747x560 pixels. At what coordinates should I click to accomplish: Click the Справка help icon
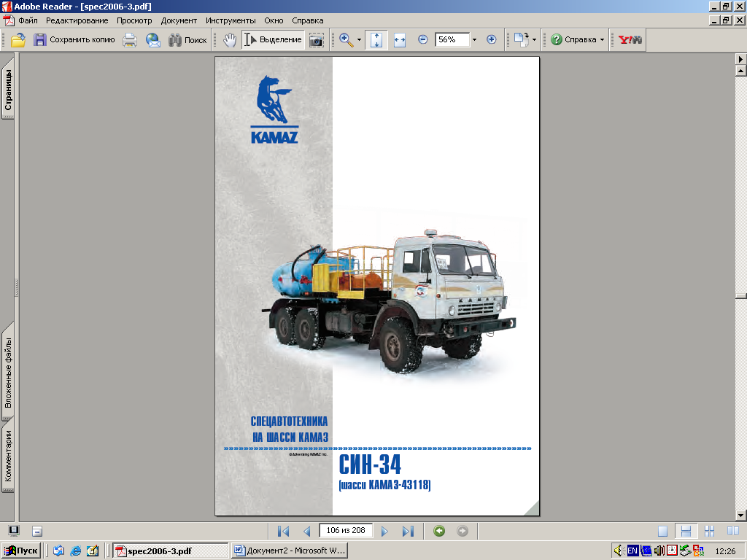pos(557,39)
